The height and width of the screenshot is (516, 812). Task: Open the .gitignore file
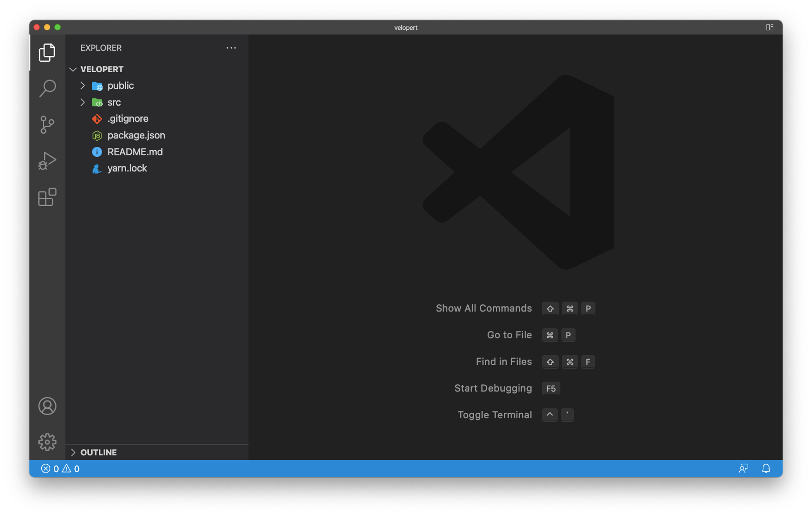(128, 119)
